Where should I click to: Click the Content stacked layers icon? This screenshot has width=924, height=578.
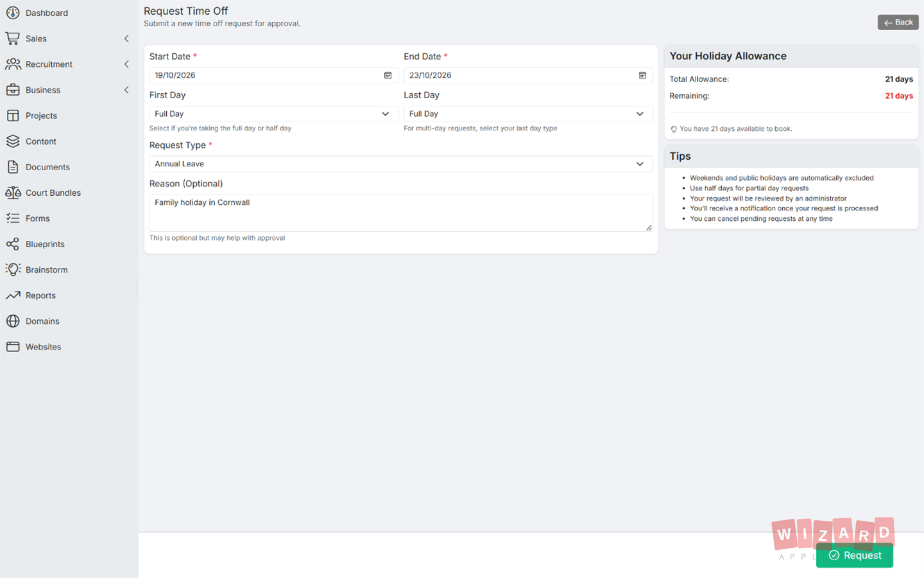pyautogui.click(x=13, y=141)
